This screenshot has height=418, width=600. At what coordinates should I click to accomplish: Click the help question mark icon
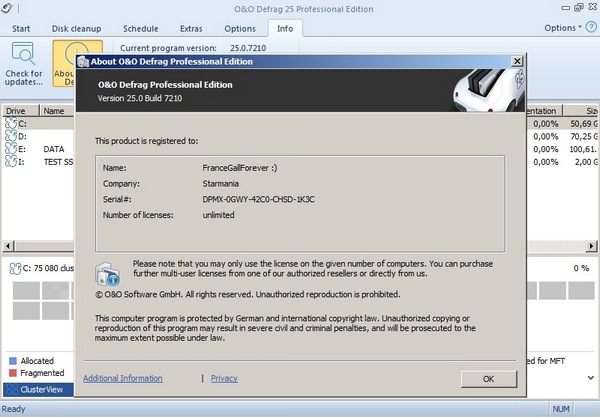point(591,27)
